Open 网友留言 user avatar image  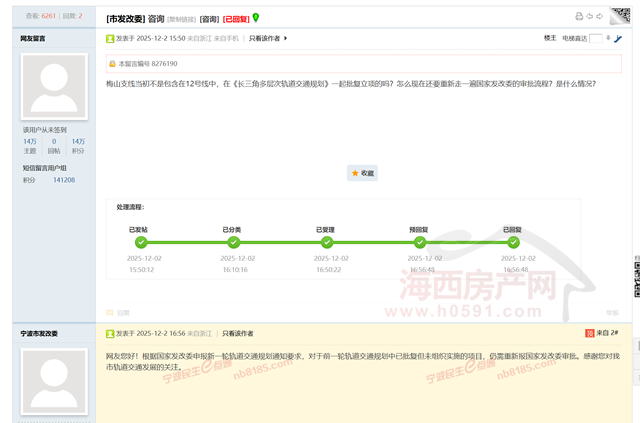[54, 87]
